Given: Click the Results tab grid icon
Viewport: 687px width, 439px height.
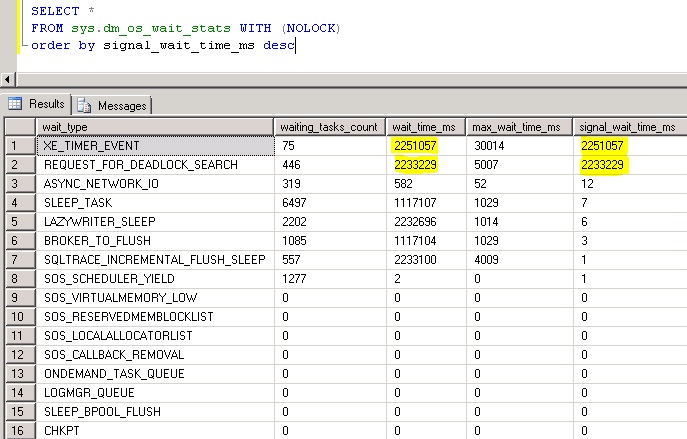Looking at the screenshot, I should point(16,104).
